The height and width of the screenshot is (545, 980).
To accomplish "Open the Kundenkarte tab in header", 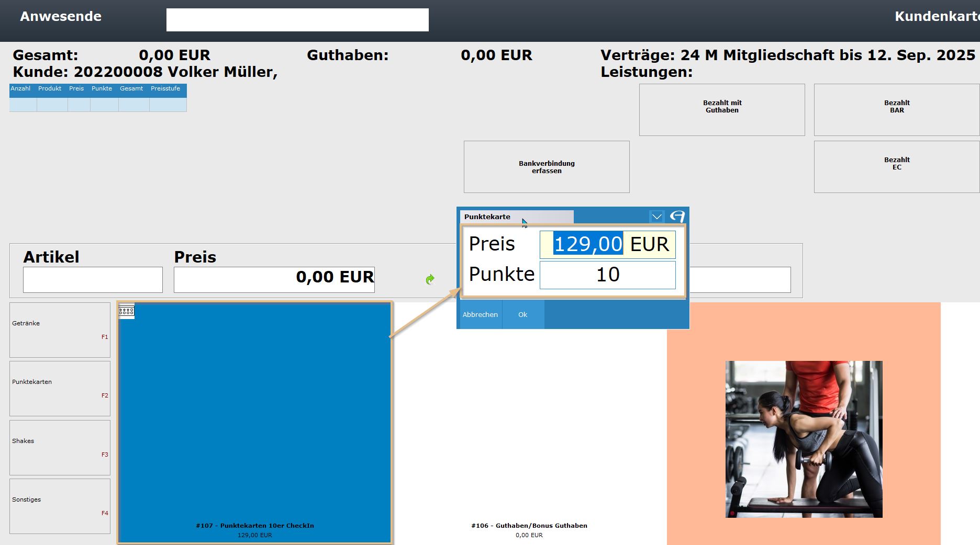I will [x=937, y=16].
